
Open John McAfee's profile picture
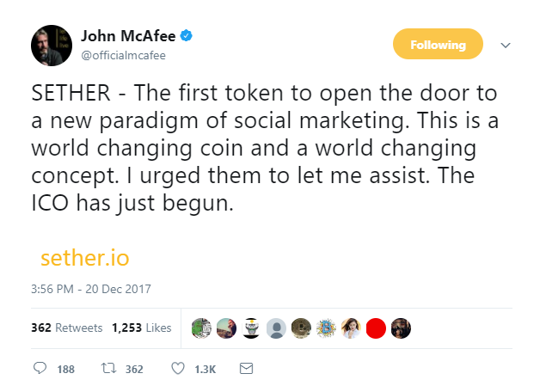(53, 45)
